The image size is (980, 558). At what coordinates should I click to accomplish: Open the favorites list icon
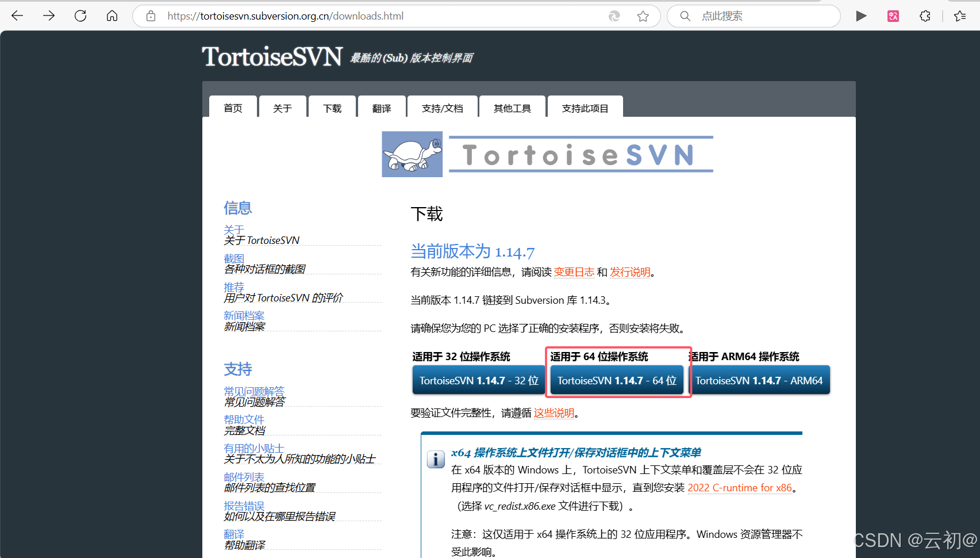(x=960, y=16)
